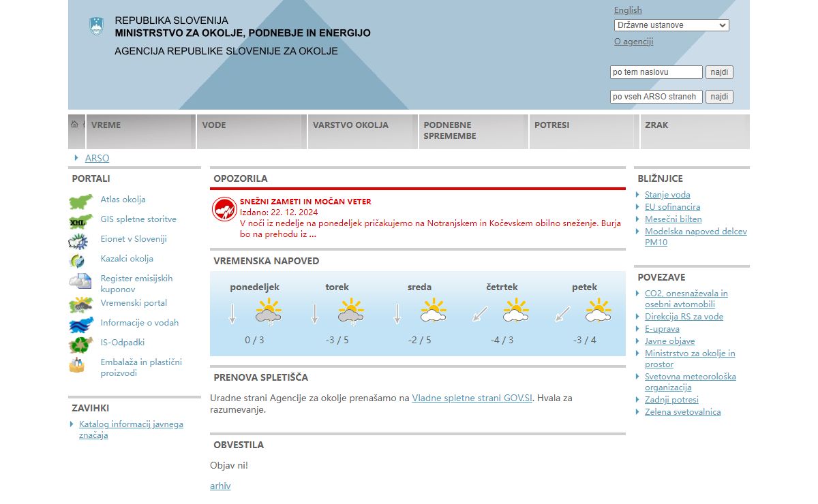Open the Državne ustanove dropdown
The height and width of the screenshot is (504, 818).
[671, 25]
